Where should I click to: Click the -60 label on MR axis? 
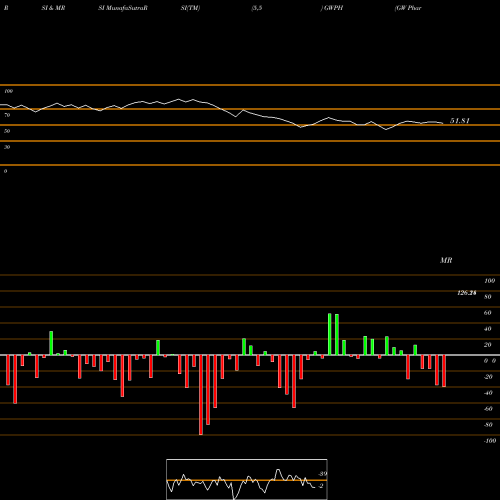(x=488, y=409)
